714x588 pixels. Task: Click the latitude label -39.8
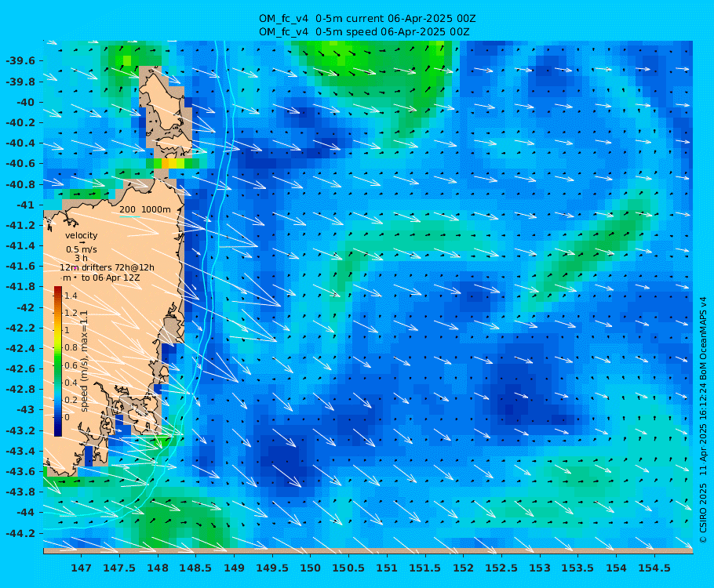click(x=20, y=82)
